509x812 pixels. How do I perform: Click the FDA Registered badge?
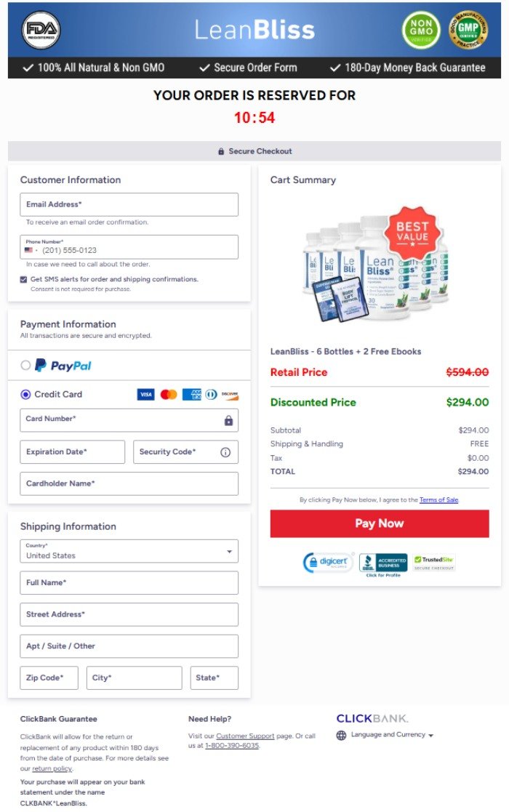[x=41, y=30]
